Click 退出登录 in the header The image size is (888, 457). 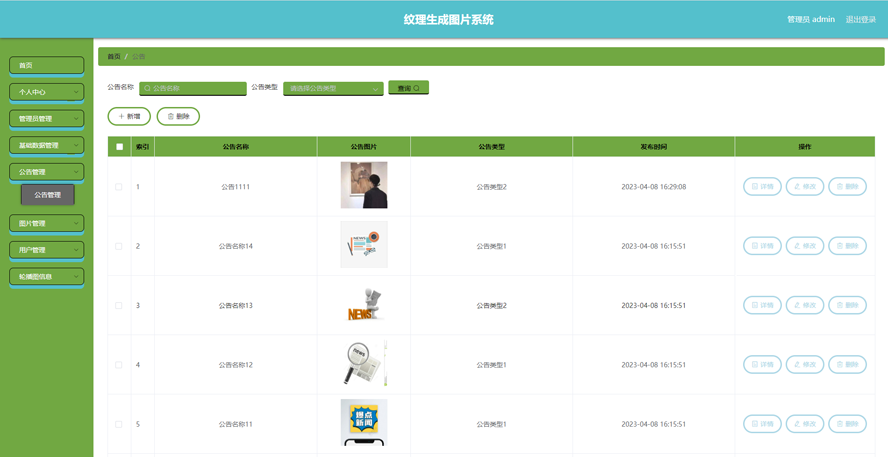(861, 19)
